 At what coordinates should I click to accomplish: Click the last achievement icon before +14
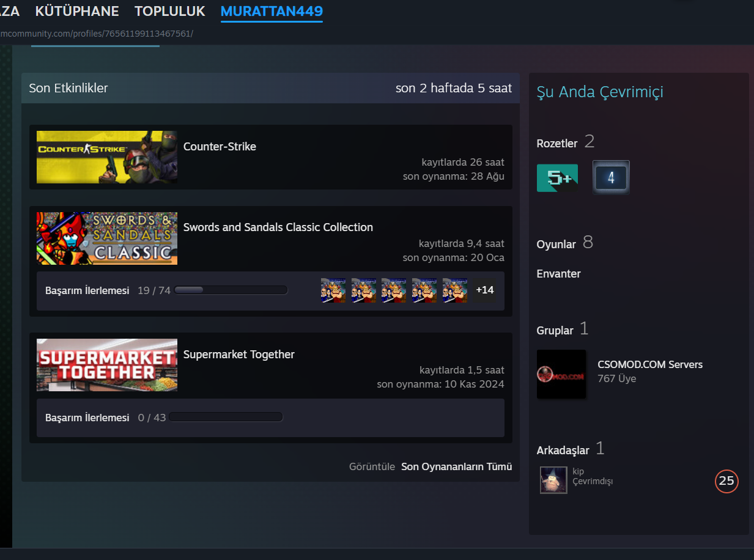click(x=455, y=290)
